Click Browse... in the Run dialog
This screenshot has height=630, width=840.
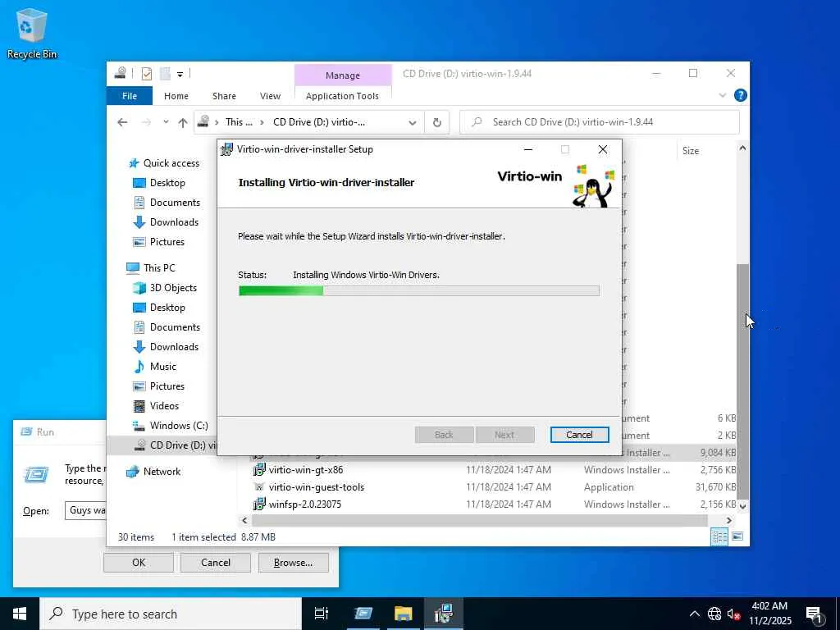pyautogui.click(x=293, y=563)
